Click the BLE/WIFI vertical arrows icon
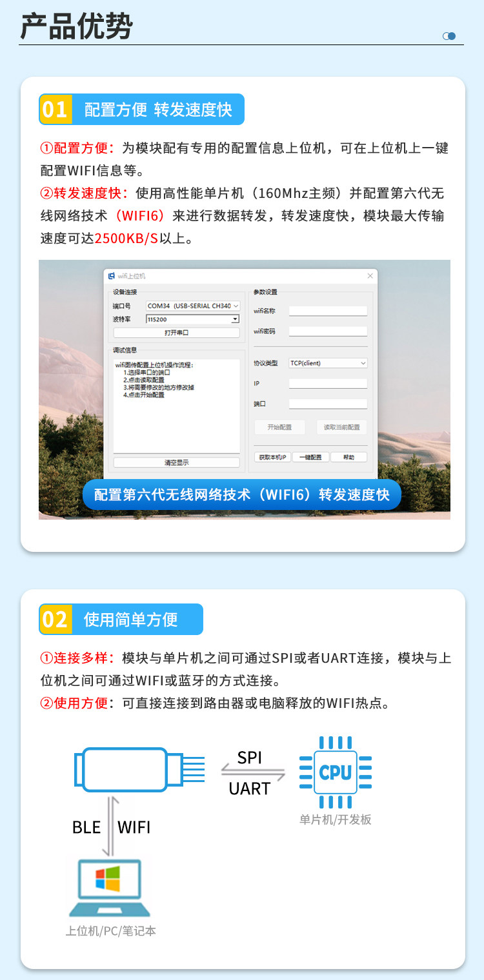The width and height of the screenshot is (484, 980). [x=110, y=826]
